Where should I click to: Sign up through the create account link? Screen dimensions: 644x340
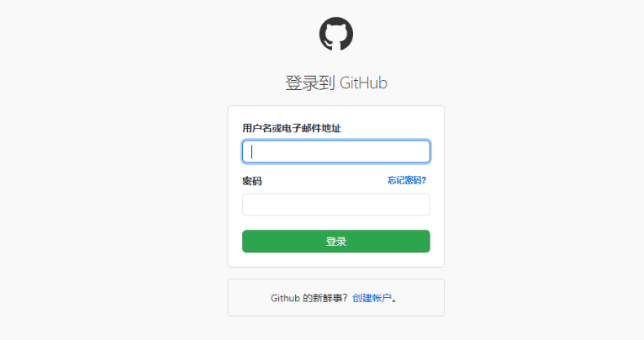[x=372, y=298]
